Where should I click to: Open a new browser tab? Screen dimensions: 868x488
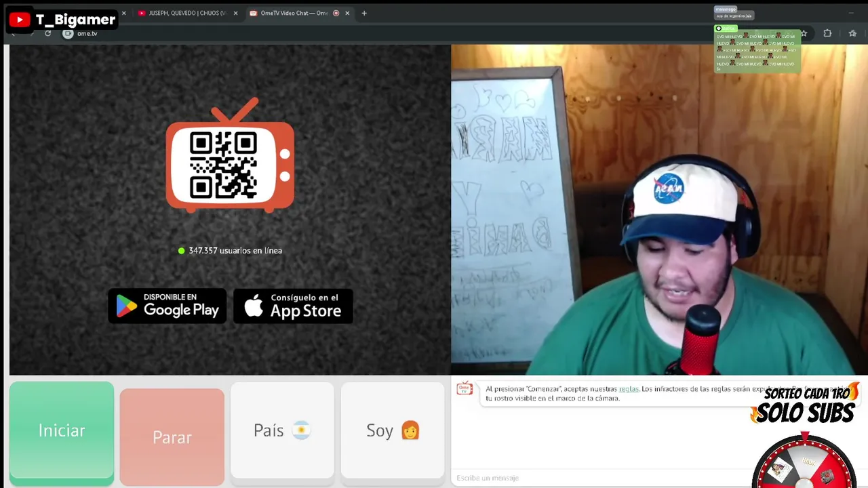(x=364, y=13)
